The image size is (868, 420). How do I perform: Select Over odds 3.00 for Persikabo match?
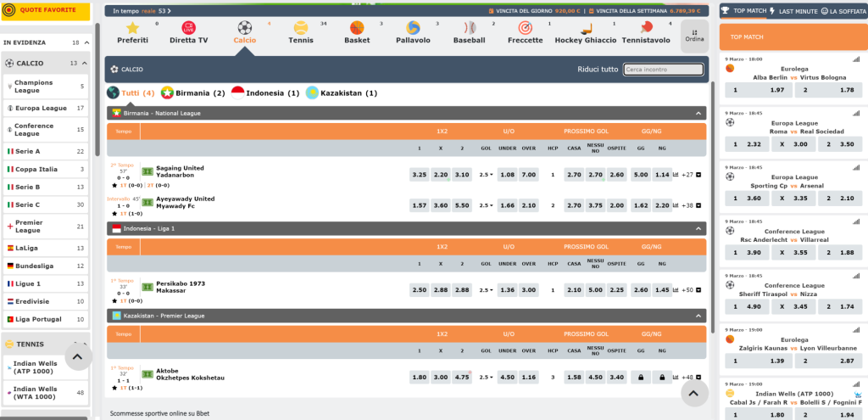tap(529, 290)
